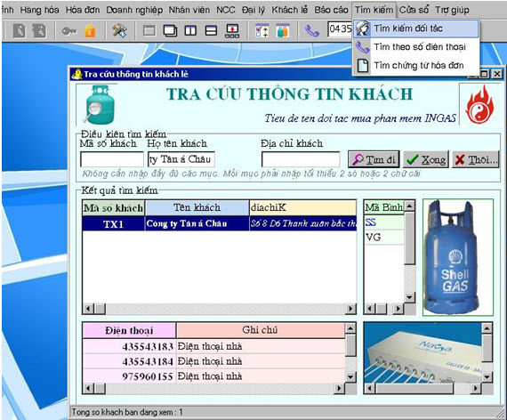Viewport: 507px width, 420px height.
Task: Open the Báo cáo menu
Action: 331,10
